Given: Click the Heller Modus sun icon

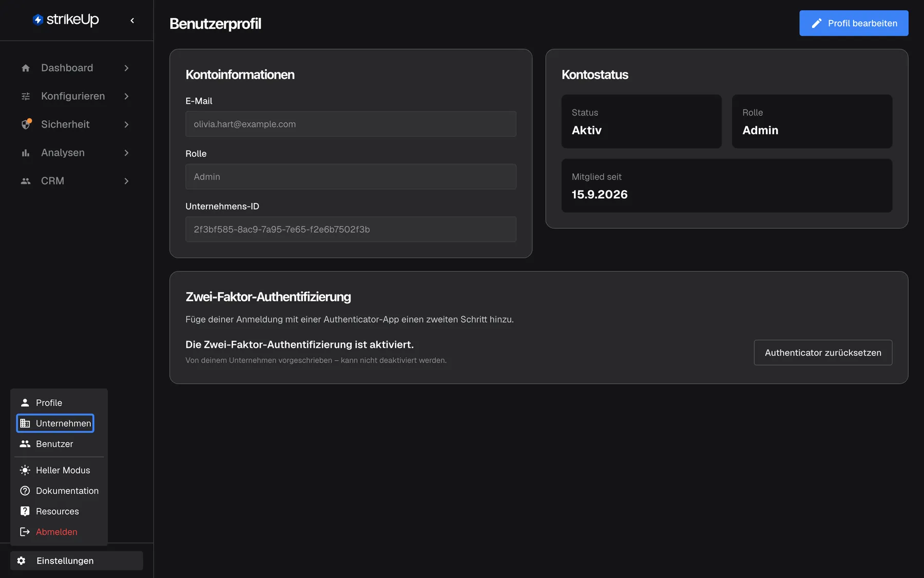Looking at the screenshot, I should [x=25, y=470].
